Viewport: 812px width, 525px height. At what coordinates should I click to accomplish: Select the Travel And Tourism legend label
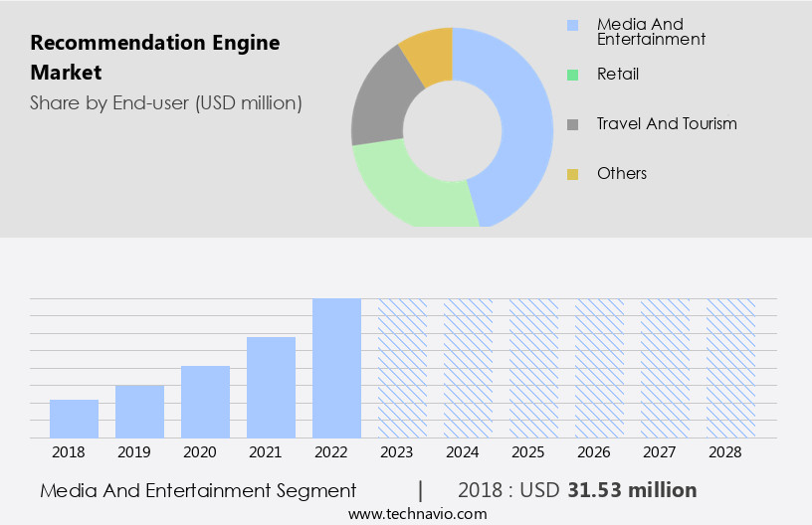[666, 124]
